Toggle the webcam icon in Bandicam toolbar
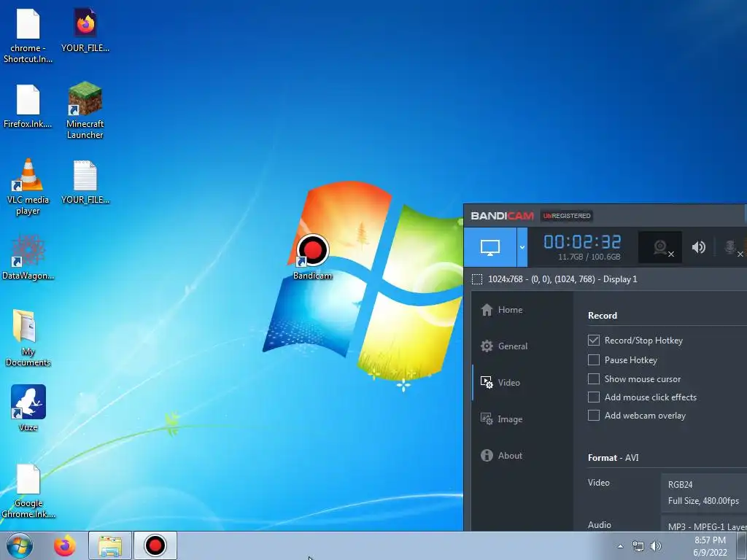 coord(660,247)
